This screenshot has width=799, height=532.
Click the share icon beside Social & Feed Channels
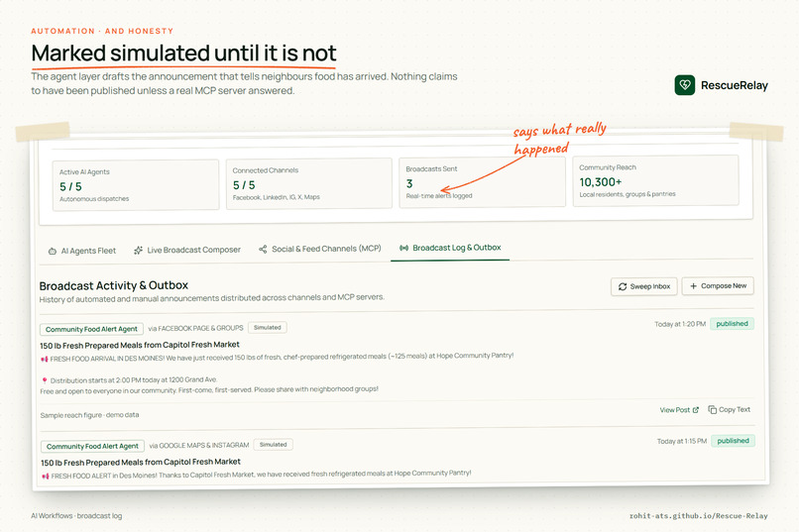pos(263,249)
